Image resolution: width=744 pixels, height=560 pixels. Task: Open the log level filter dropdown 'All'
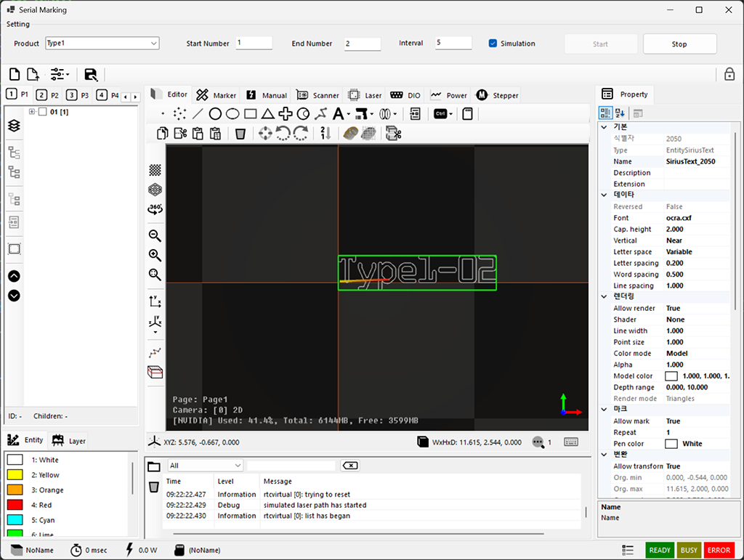point(206,466)
